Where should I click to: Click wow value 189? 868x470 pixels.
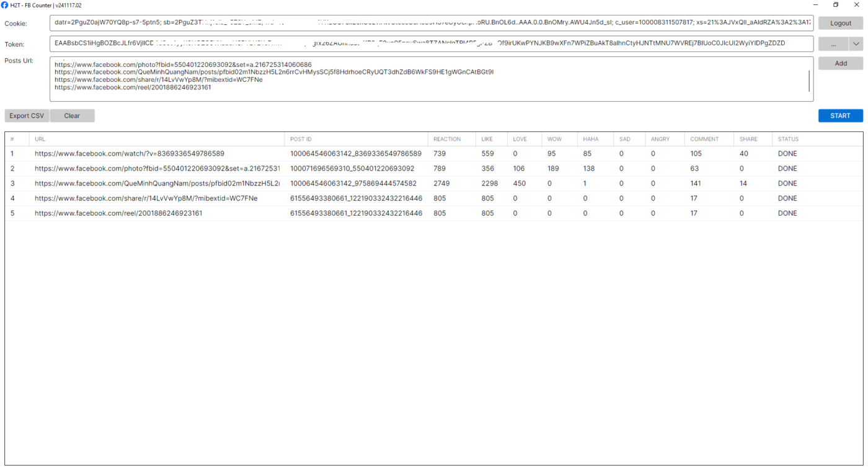tap(553, 169)
